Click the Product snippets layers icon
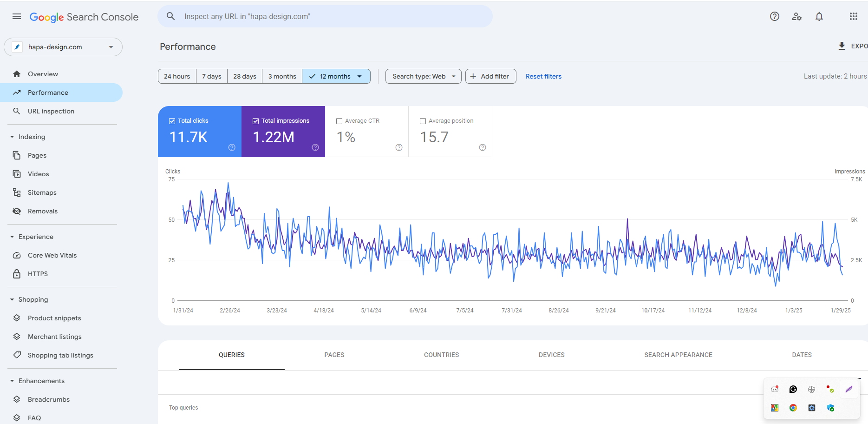 click(17, 318)
